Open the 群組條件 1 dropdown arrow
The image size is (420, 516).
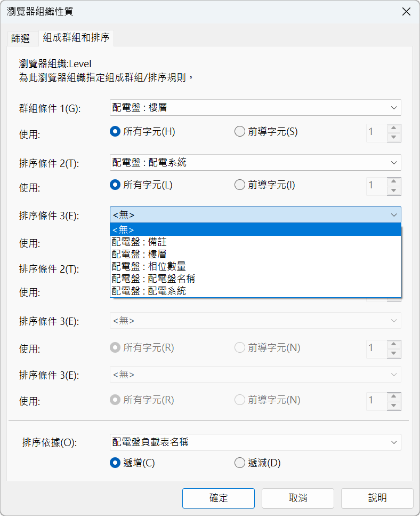point(394,108)
